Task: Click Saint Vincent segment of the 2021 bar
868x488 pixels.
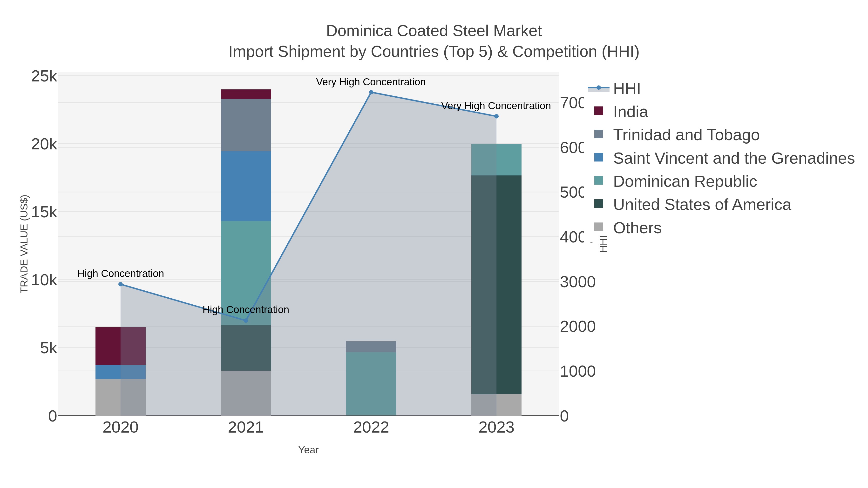Action: (x=246, y=186)
